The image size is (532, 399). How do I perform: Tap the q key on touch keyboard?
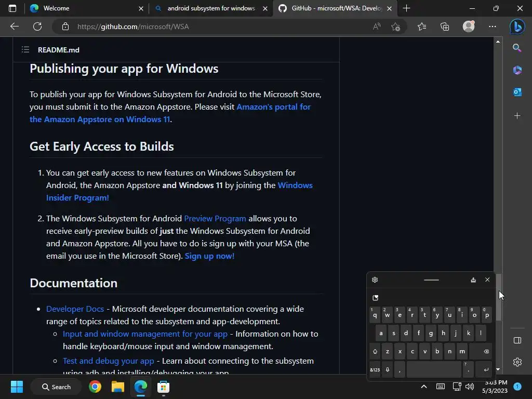pyautogui.click(x=375, y=315)
